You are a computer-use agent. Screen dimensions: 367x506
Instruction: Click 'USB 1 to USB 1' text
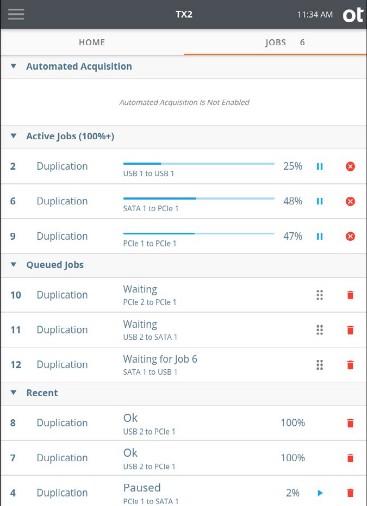tap(148, 174)
